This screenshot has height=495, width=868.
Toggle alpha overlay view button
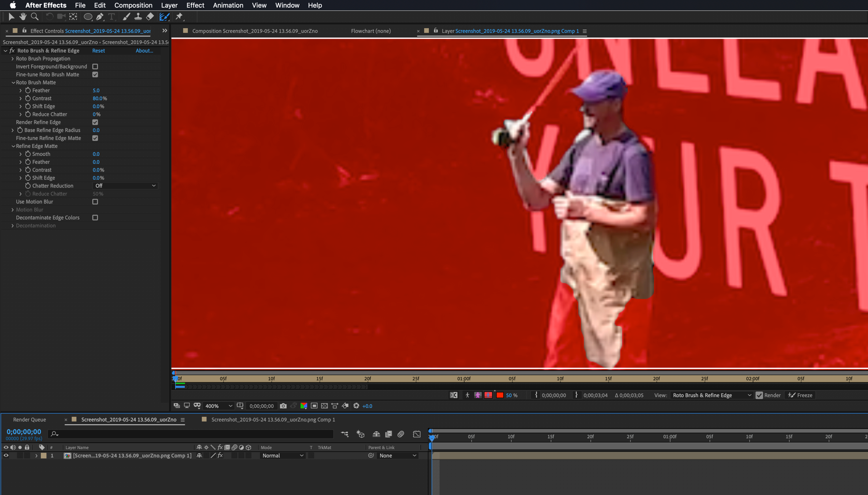pyautogui.click(x=488, y=395)
